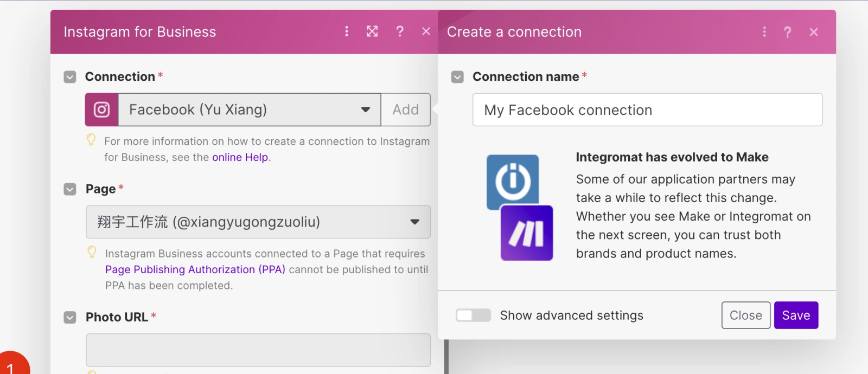This screenshot has height=374, width=868.
Task: Click the purple Make logo icon
Action: (x=527, y=233)
